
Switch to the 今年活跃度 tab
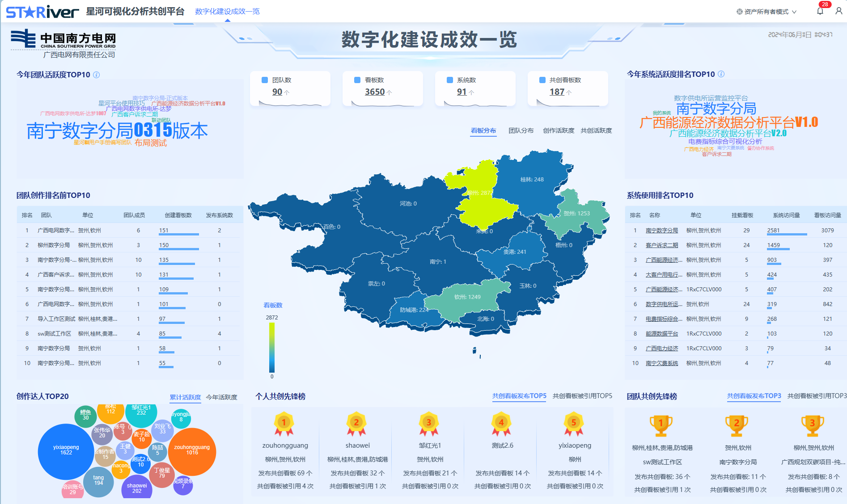coord(221,397)
